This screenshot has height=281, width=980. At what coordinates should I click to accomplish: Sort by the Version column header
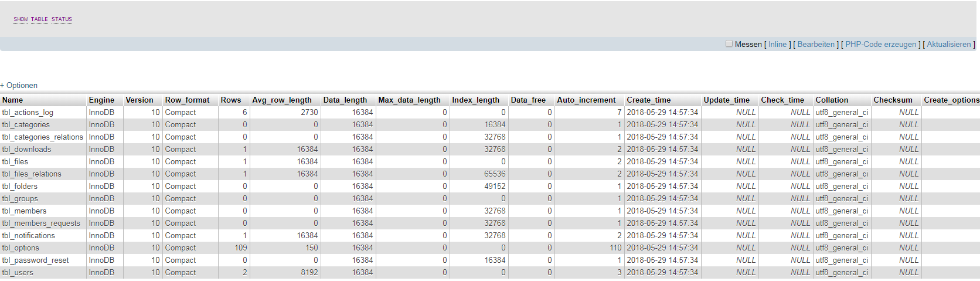[139, 100]
